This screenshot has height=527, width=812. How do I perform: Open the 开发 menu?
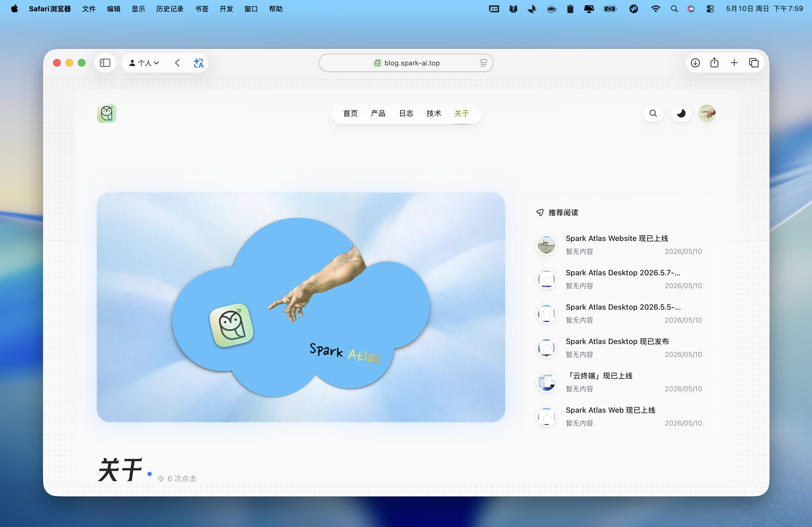pos(226,9)
